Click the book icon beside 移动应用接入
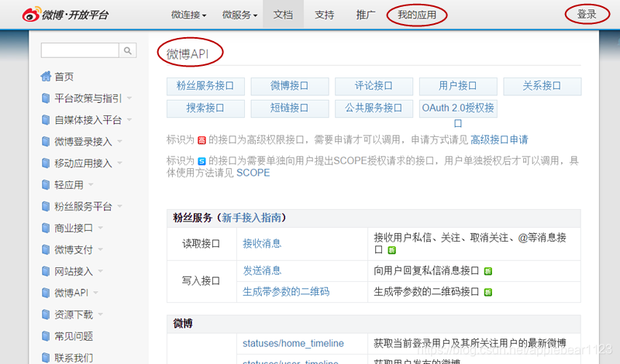The height and width of the screenshot is (364, 620). [46, 163]
